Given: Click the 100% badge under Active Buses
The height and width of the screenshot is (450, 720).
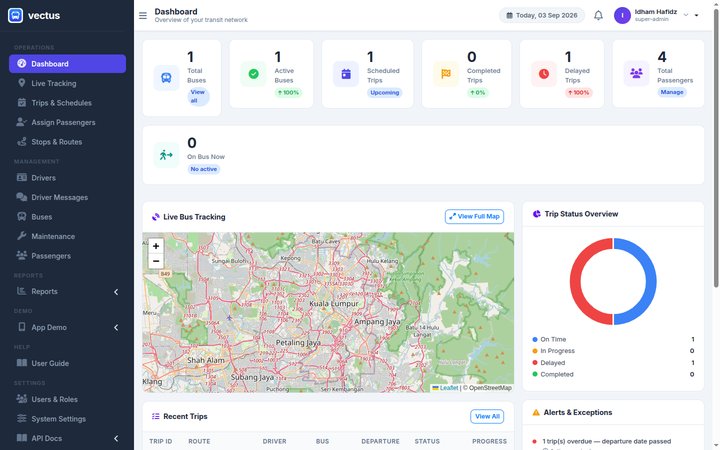Looking at the screenshot, I should click(288, 93).
